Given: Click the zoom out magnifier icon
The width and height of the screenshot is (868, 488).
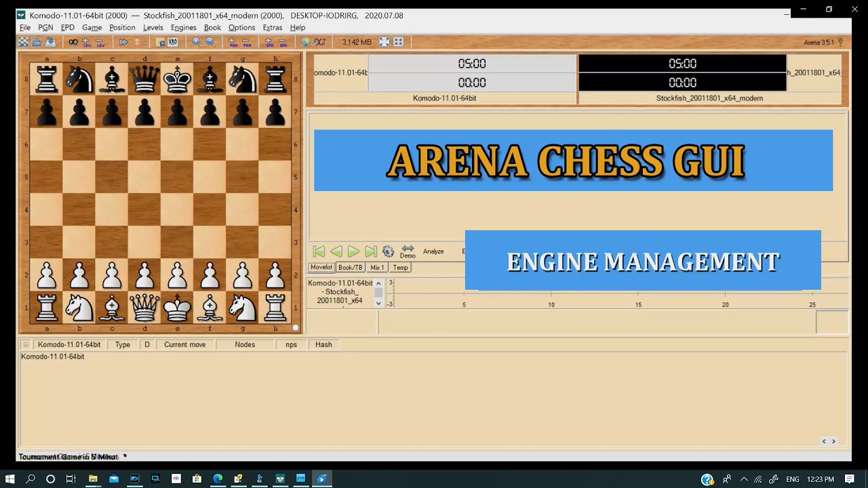Looking at the screenshot, I should click(x=210, y=42).
